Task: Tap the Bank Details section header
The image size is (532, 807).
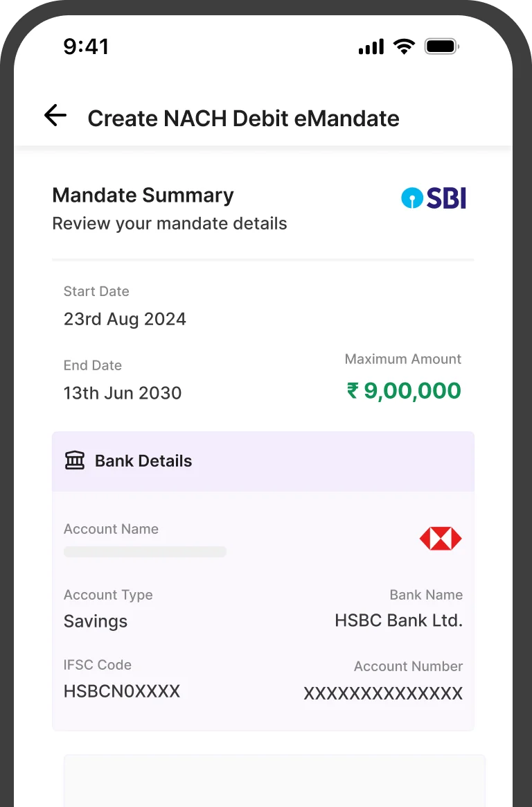Action: [x=143, y=461]
